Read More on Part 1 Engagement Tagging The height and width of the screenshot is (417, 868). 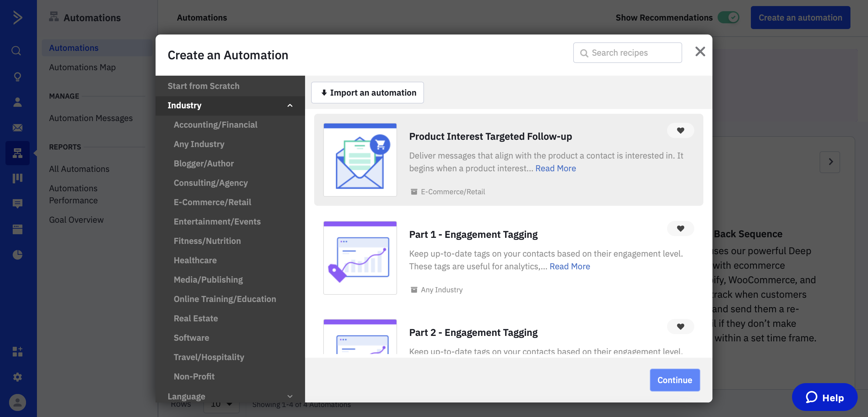click(570, 266)
